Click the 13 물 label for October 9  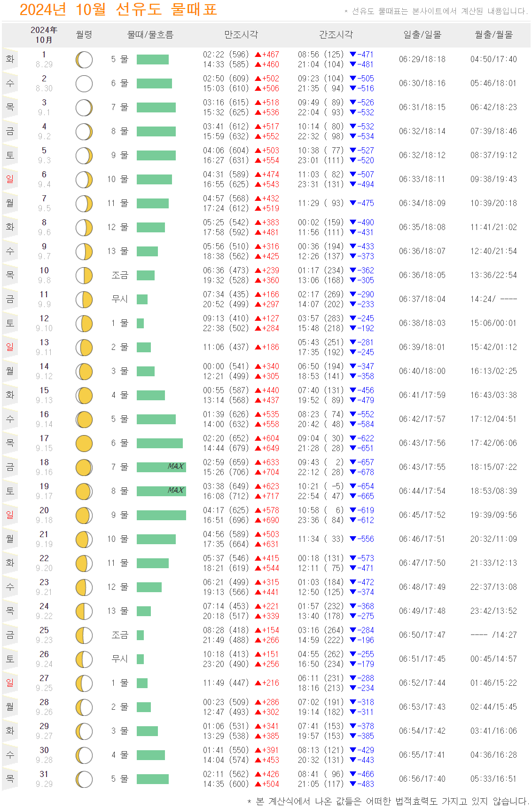pyautogui.click(x=118, y=251)
